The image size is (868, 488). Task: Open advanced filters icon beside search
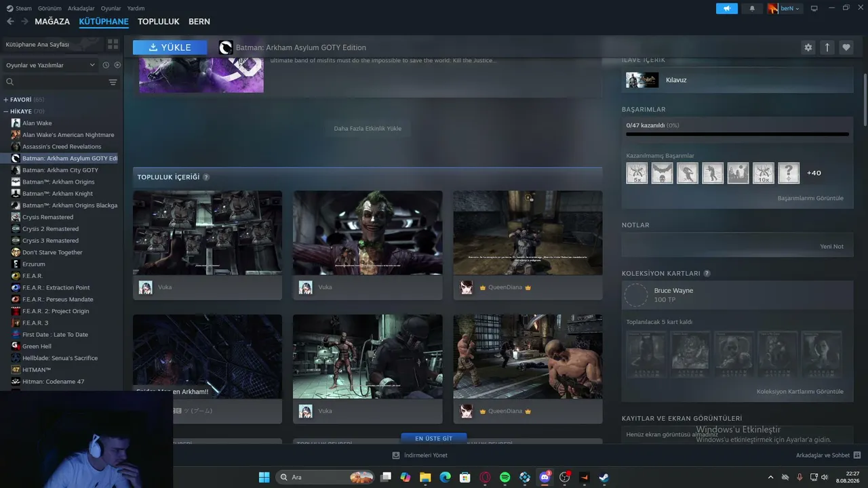pyautogui.click(x=113, y=82)
